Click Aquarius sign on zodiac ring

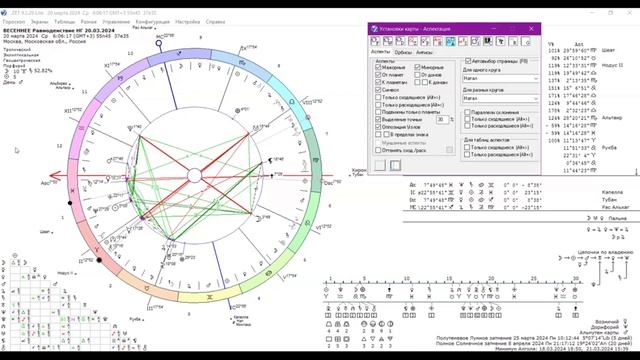[82, 128]
